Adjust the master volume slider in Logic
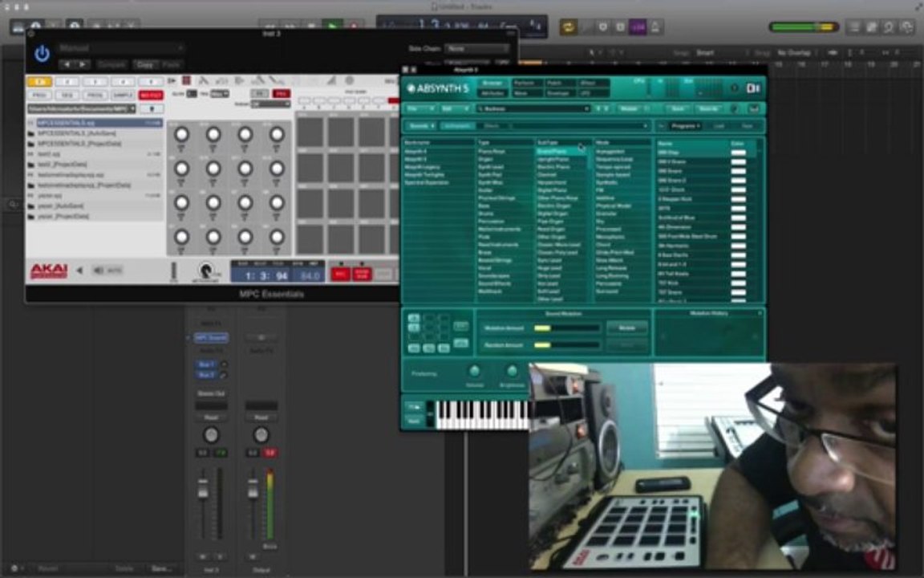924x578 pixels. [x=804, y=27]
